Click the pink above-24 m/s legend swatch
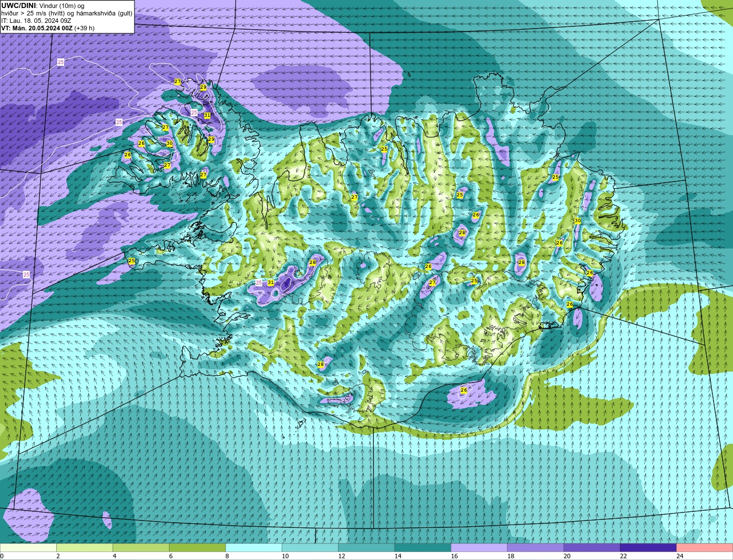This screenshot has width=733, height=560. (x=705, y=547)
